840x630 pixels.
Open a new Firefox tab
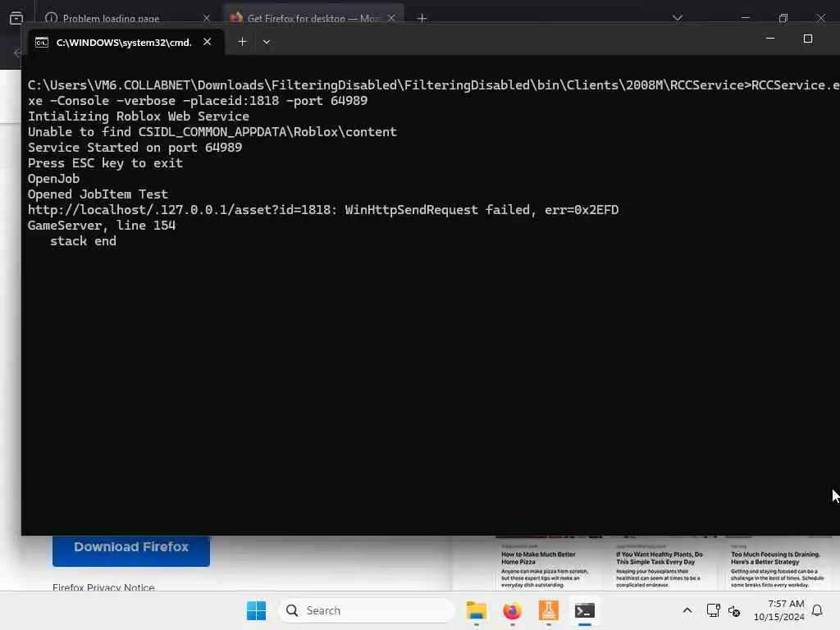click(x=422, y=18)
